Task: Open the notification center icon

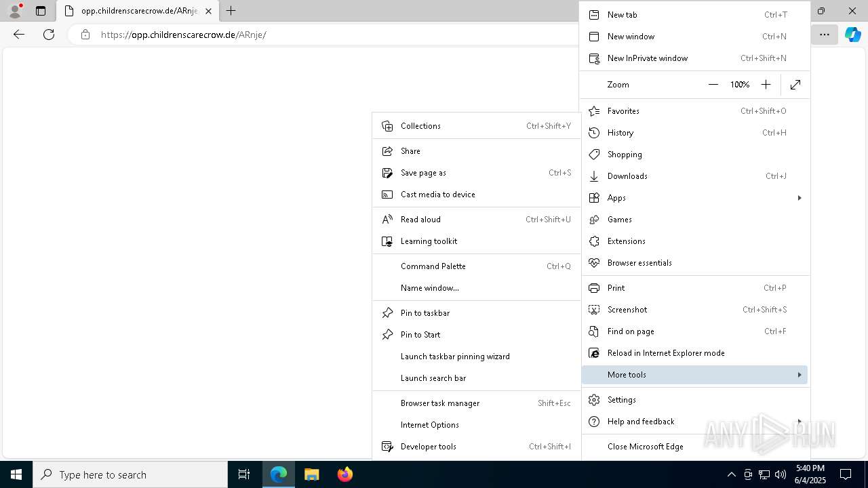Action: point(846,474)
